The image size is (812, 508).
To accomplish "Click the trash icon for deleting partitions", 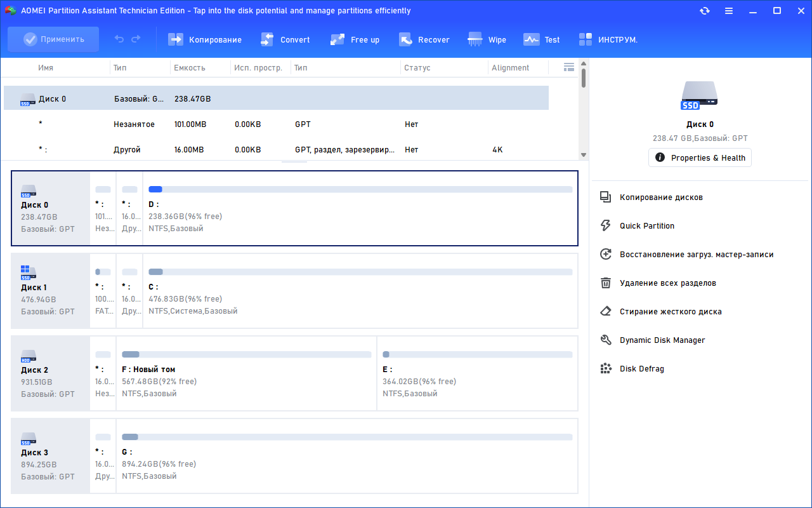I will (606, 283).
